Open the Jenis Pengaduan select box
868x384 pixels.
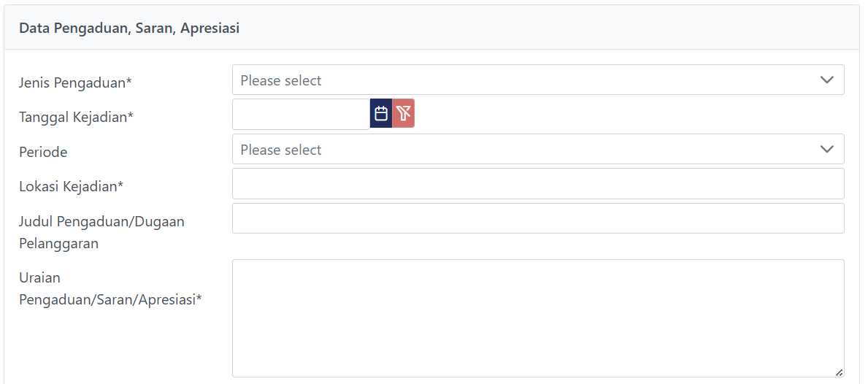[538, 80]
